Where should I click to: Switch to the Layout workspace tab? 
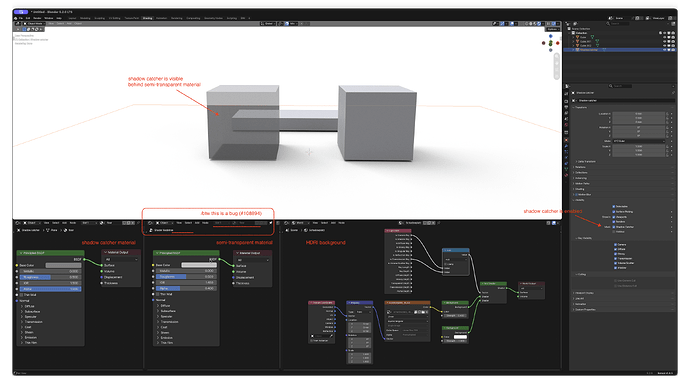point(72,18)
